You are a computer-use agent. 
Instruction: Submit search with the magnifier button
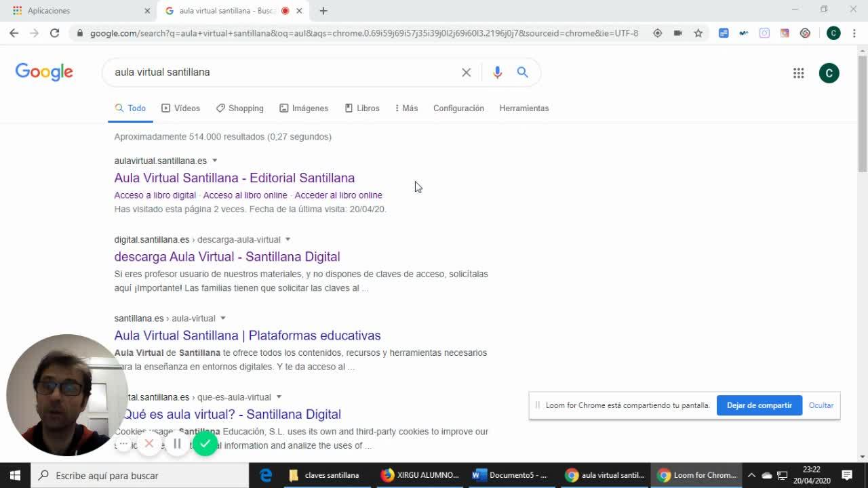pos(522,73)
